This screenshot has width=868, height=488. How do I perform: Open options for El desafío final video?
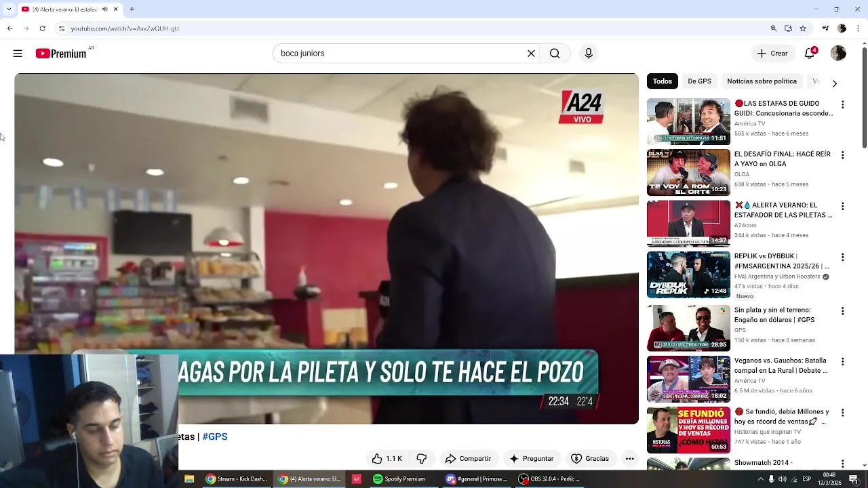[842, 155]
